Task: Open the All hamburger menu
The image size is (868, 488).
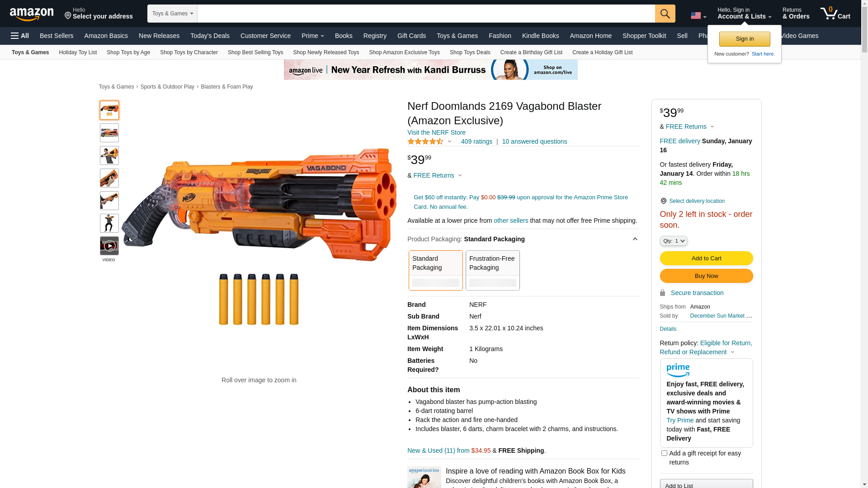Action: (x=20, y=36)
